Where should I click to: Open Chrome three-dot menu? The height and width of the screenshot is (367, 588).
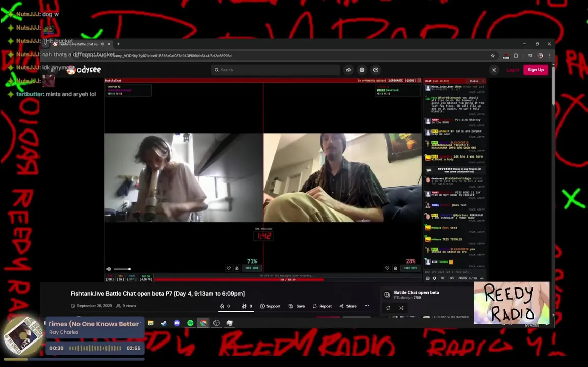tap(550, 56)
